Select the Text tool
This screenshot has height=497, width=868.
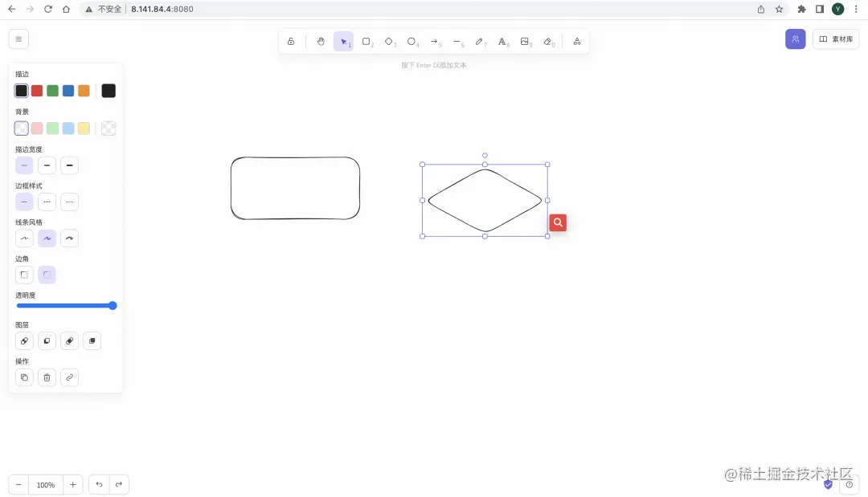tap(502, 42)
